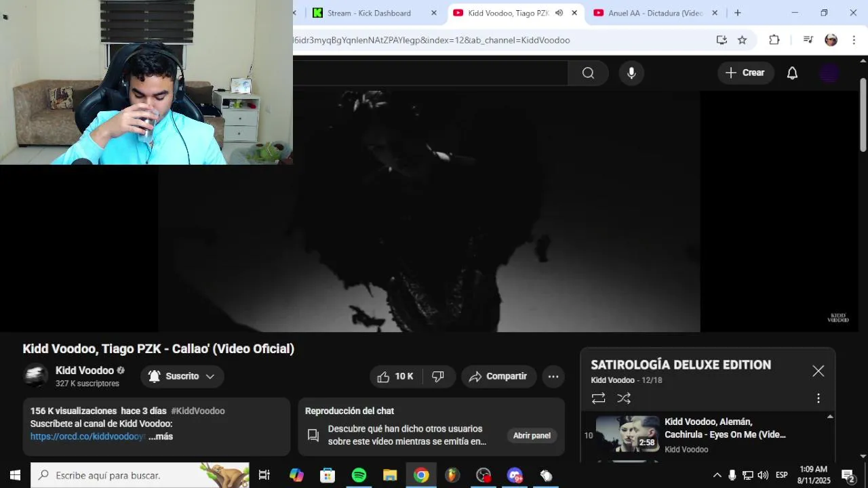Open the Crear menu

[745, 73]
